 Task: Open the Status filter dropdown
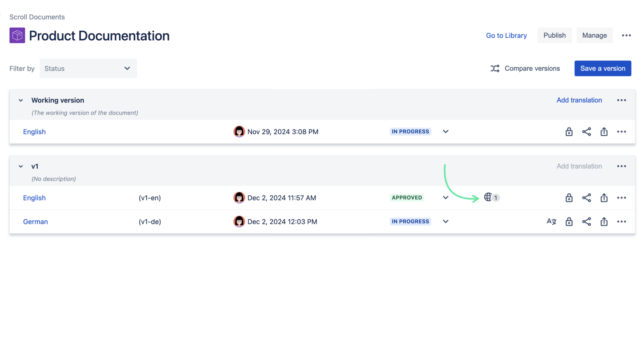[88, 68]
